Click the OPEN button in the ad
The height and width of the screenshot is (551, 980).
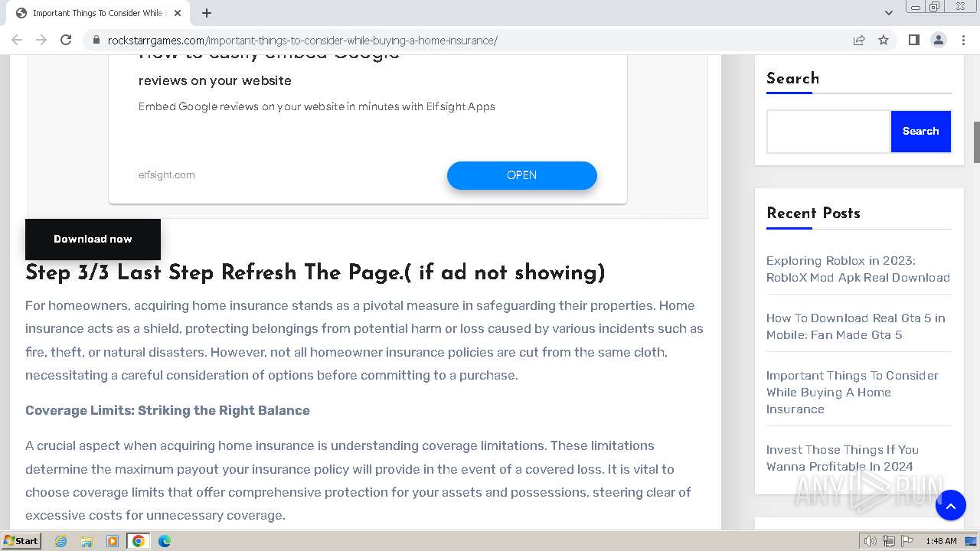(x=522, y=175)
